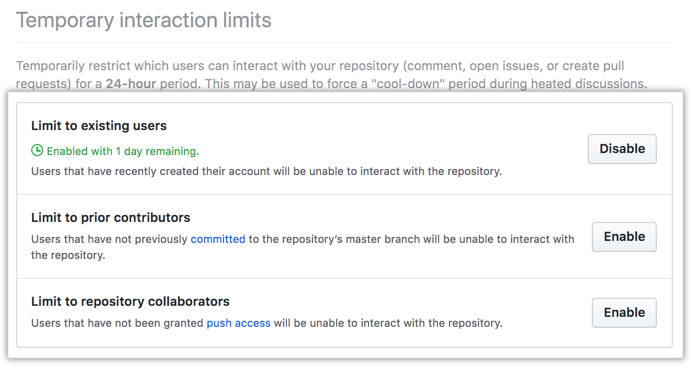Click 'Enabled with 1 day remaining.' text
Viewport: 693px width, 370px height.
123,151
